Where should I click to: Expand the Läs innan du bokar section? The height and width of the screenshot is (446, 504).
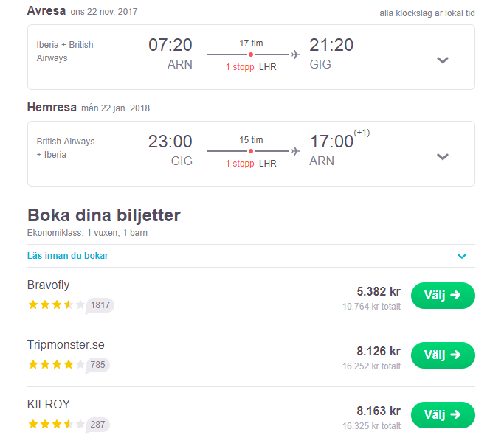tap(462, 256)
